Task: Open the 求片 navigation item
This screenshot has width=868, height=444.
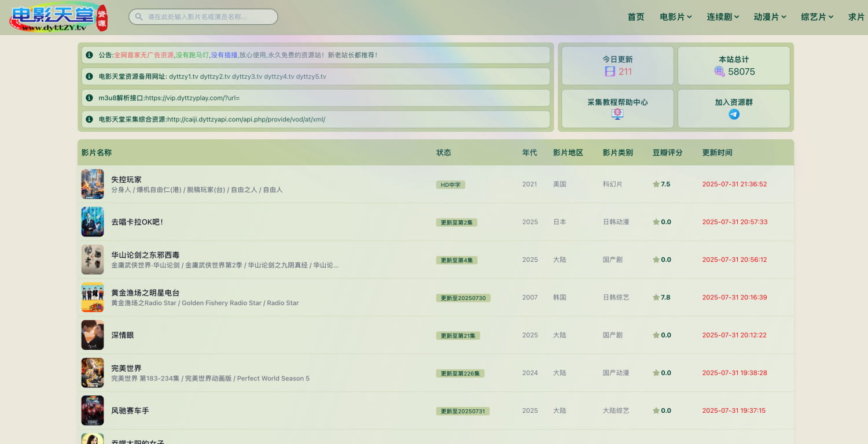Action: (856, 17)
